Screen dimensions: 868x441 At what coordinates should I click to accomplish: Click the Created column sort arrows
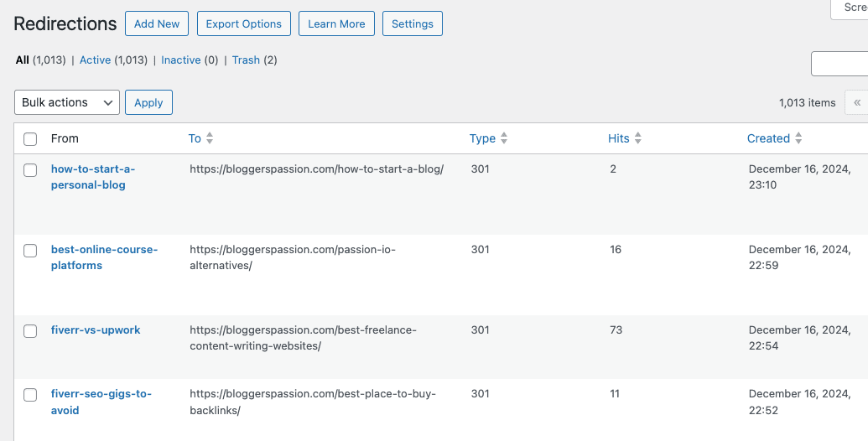798,138
